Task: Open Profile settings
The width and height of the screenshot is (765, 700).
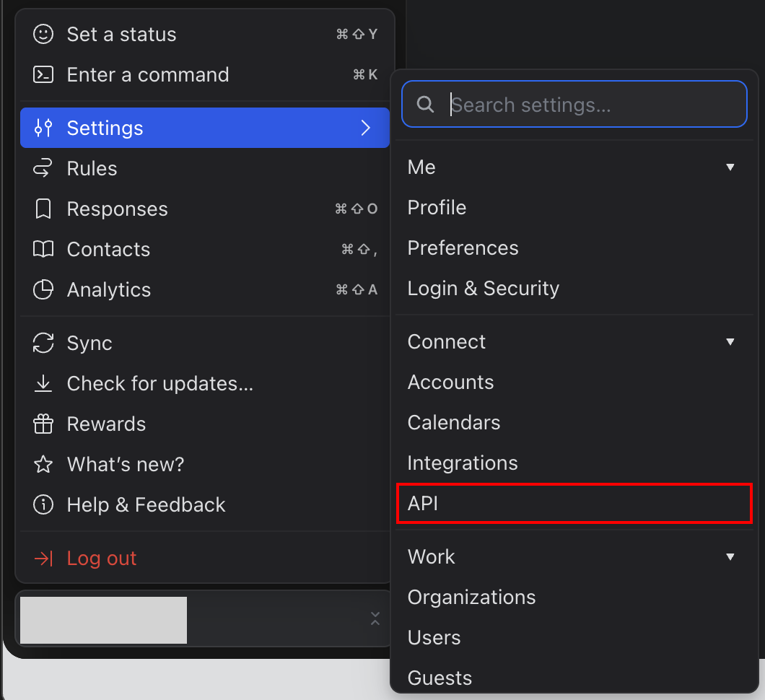Action: (574, 208)
